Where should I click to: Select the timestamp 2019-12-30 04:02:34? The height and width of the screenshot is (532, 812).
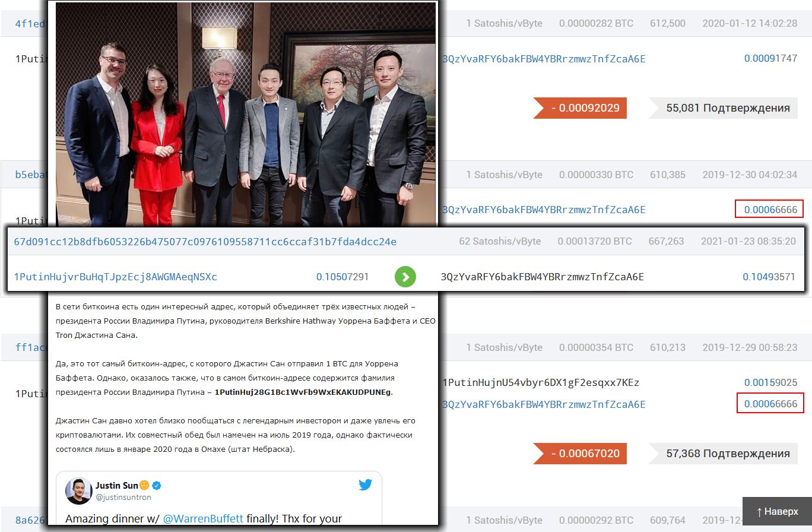point(750,175)
